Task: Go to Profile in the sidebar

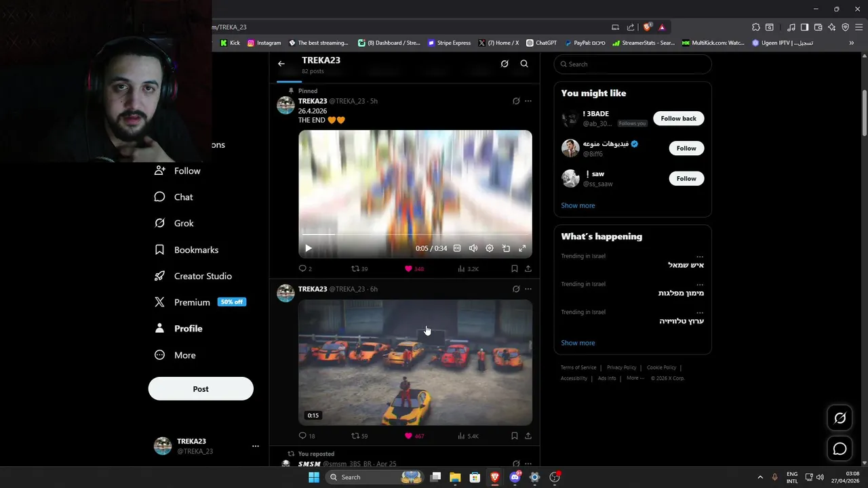Action: (x=178, y=329)
